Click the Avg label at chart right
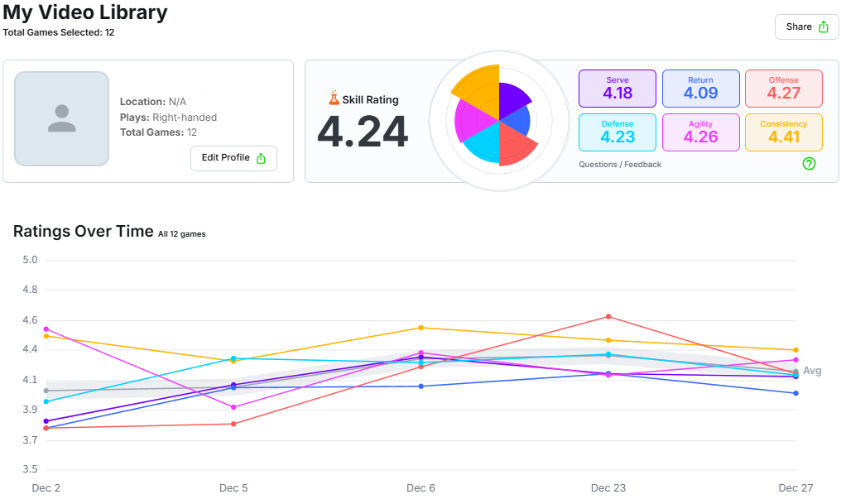 (x=812, y=371)
